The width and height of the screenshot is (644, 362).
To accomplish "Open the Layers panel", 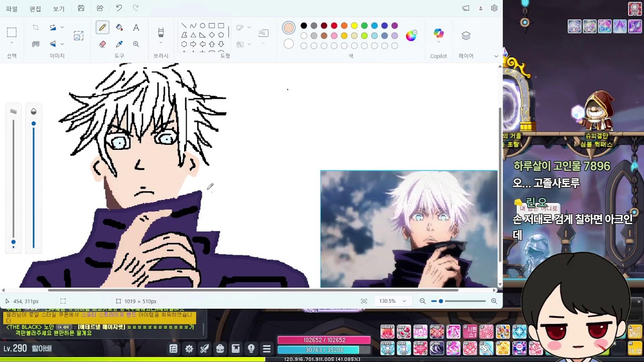I will point(466,36).
